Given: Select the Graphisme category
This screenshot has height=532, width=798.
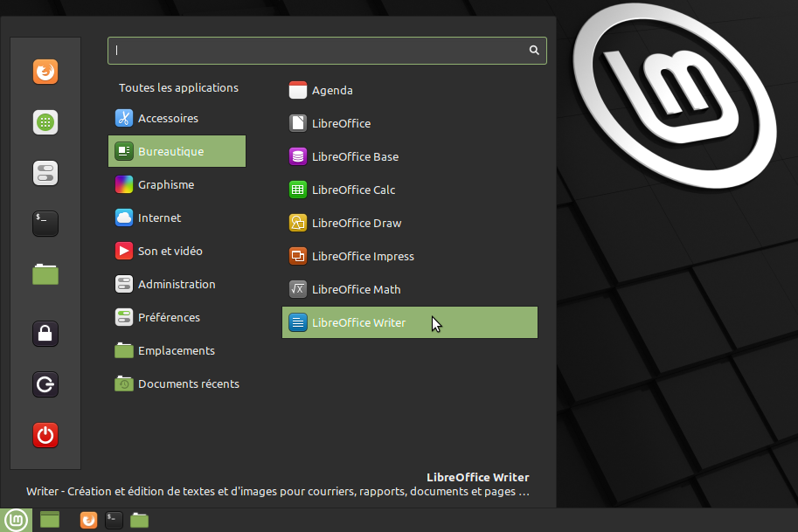Looking at the screenshot, I should (x=166, y=184).
